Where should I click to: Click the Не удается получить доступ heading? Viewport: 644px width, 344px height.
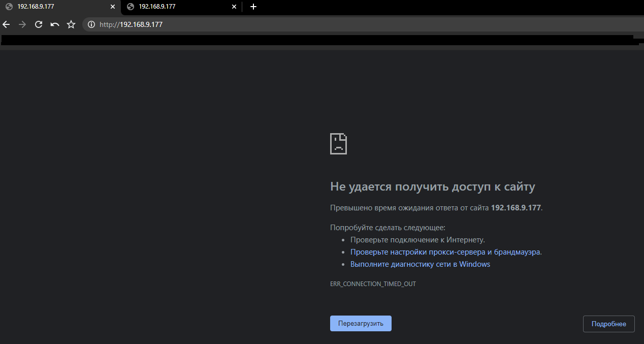coord(433,187)
